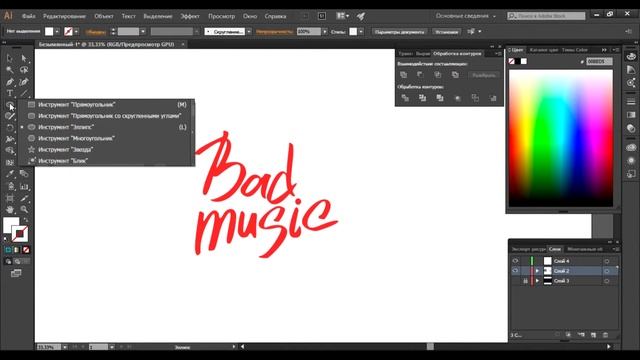The image size is (640, 360).
Task: Click the Unite shape mode icon
Action: pos(404,75)
